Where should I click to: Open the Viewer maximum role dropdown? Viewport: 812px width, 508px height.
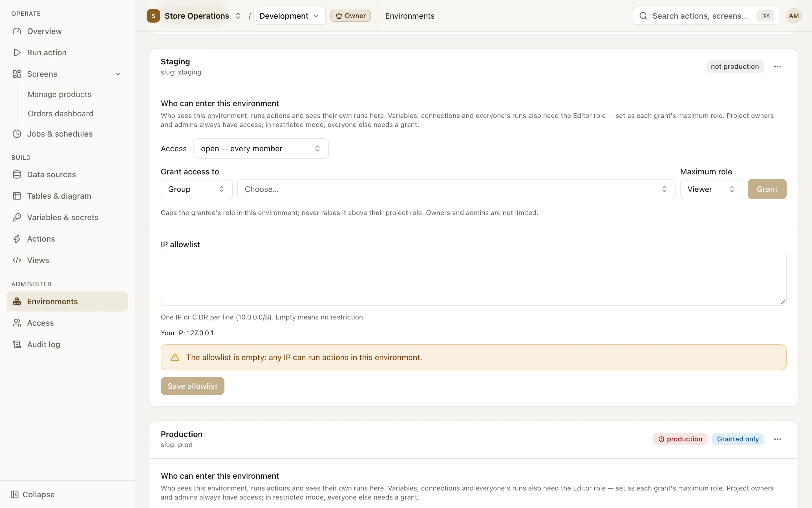(x=711, y=189)
